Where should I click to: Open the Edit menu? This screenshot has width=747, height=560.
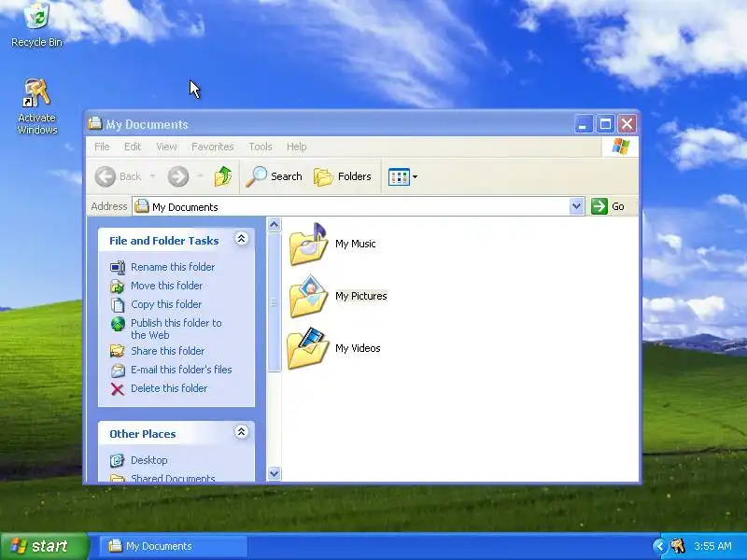[x=133, y=147]
